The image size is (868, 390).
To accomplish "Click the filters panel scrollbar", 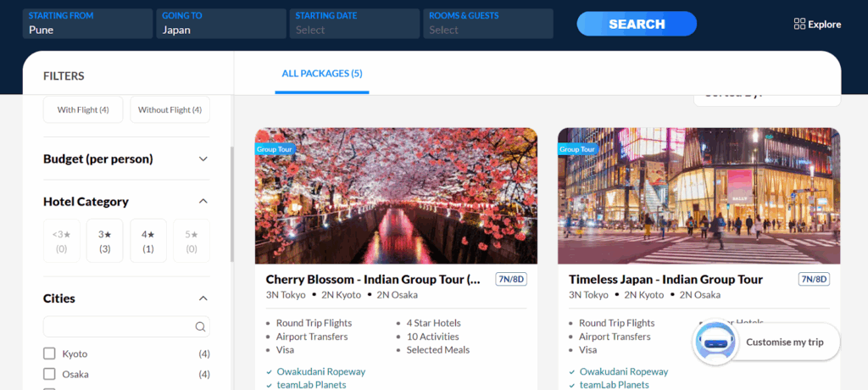I will pyautogui.click(x=232, y=204).
